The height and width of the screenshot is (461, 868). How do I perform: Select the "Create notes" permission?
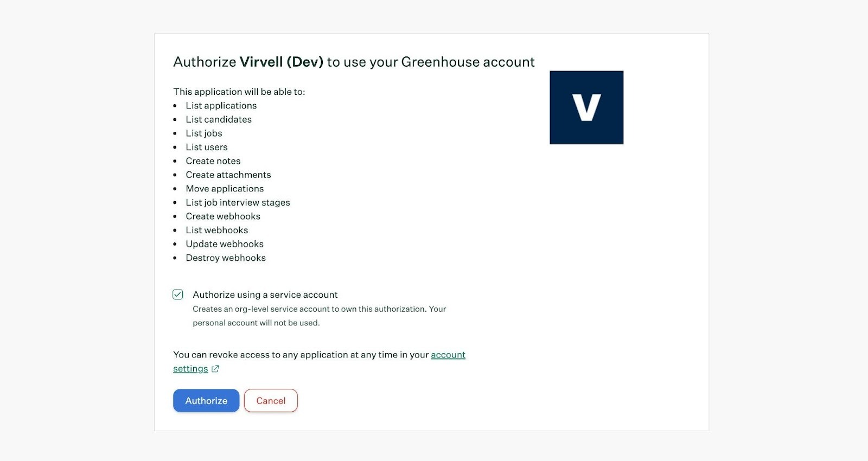213,161
